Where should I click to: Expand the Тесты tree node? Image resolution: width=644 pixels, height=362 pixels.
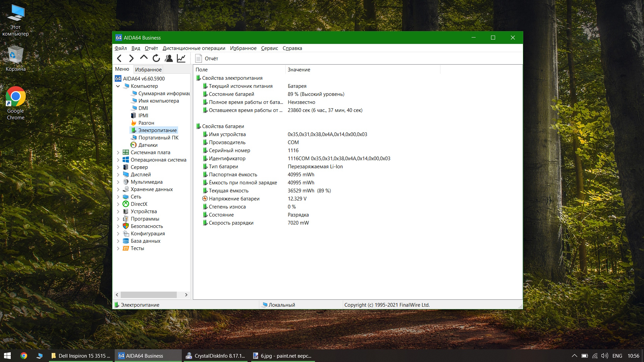click(x=118, y=248)
